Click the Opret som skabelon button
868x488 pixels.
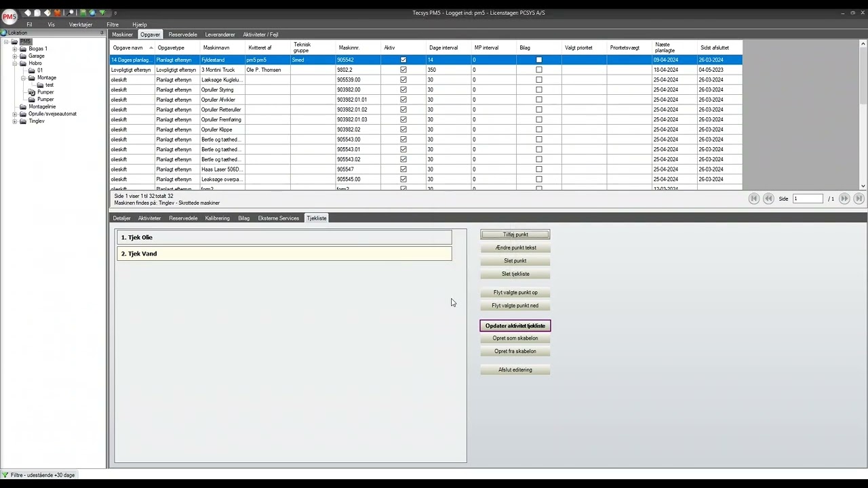coord(515,338)
